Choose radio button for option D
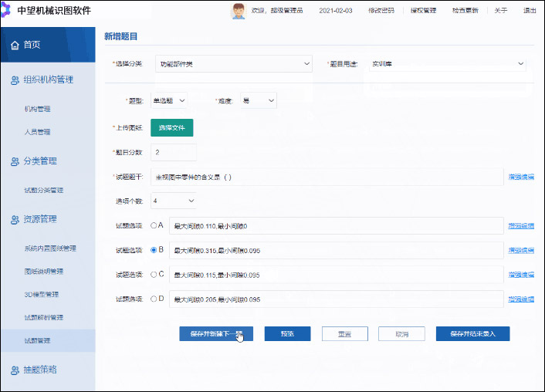The height and width of the screenshot is (392, 545). pos(154,299)
